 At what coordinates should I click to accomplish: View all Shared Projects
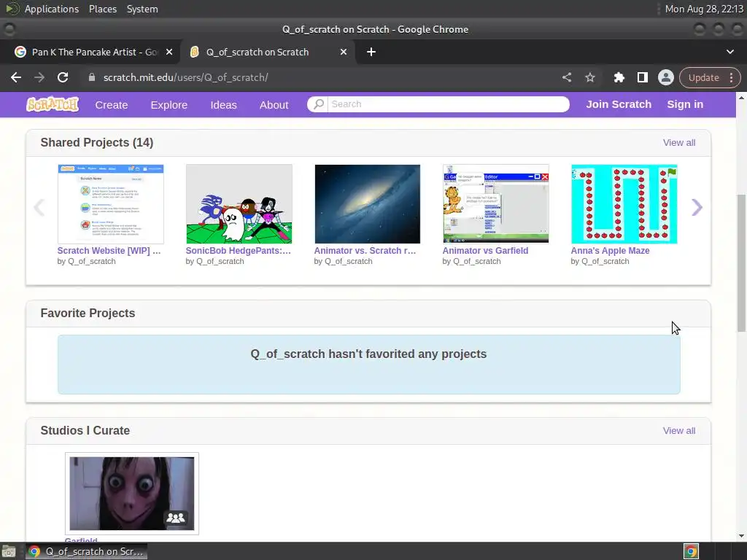679,142
